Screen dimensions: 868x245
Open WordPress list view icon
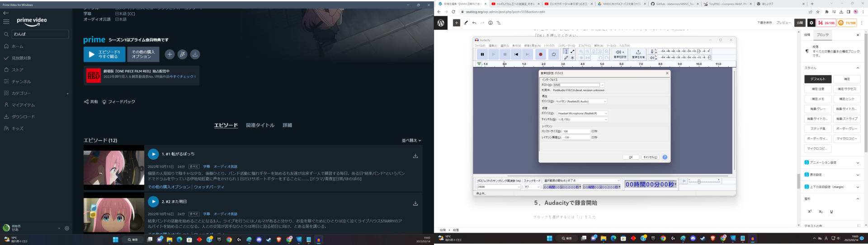499,23
